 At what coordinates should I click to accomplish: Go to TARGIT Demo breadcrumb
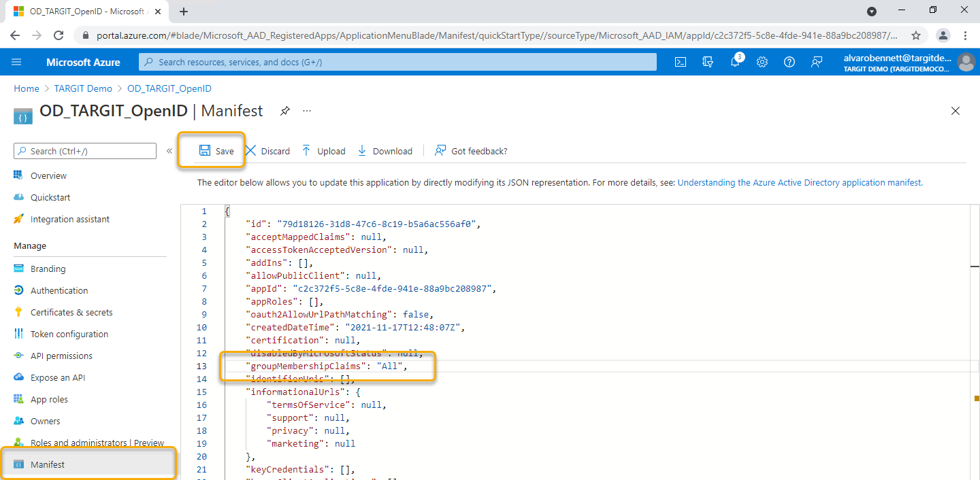pyautogui.click(x=83, y=88)
